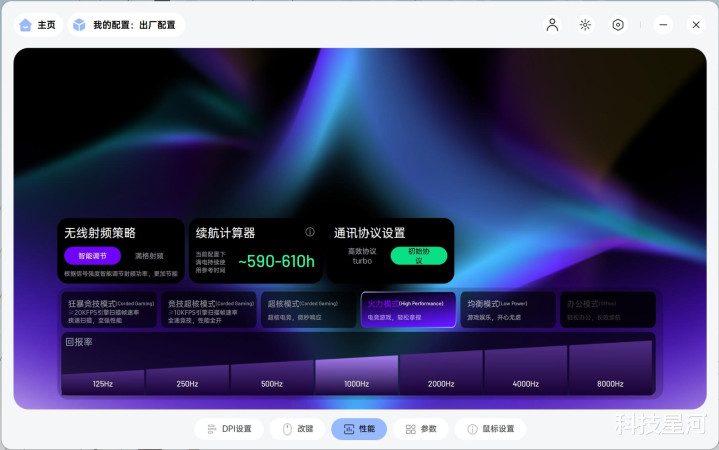Choose 初始协议 green protocol option
Screen dimensions: 719x450
419,256
